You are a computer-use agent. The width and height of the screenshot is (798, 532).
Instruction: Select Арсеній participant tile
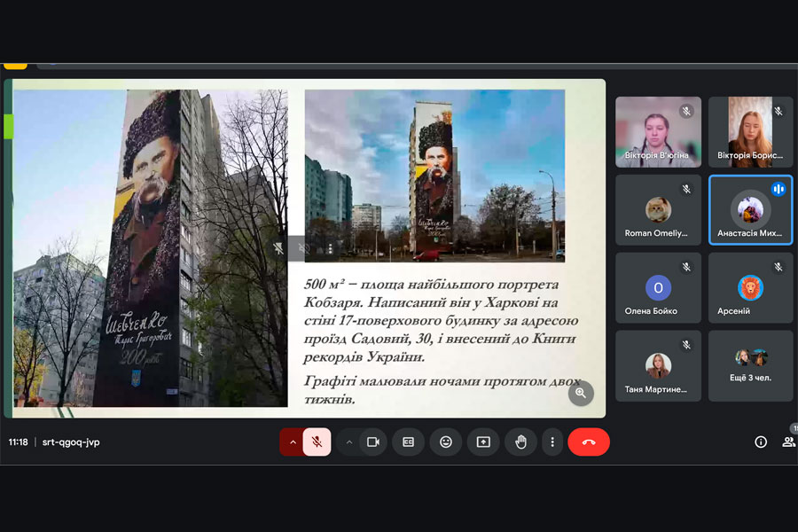(x=751, y=288)
